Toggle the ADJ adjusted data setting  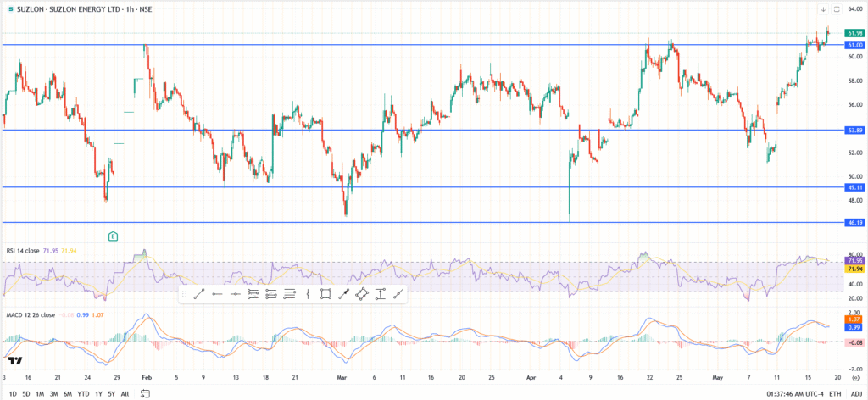854,394
